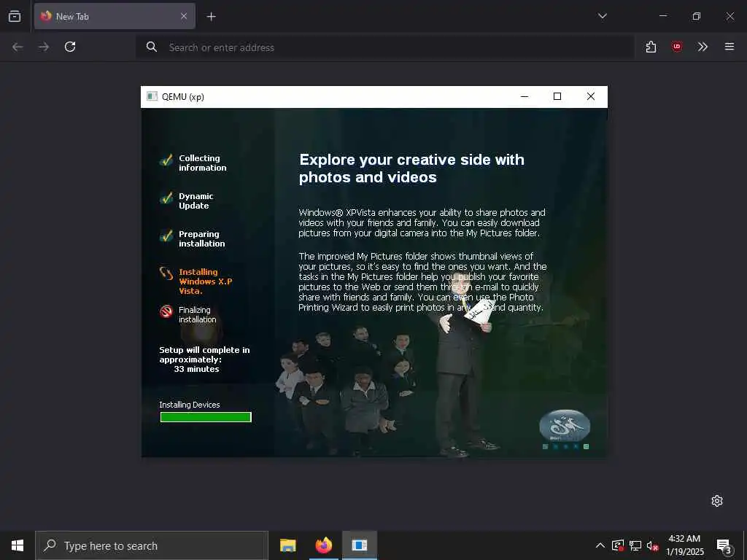This screenshot has width=747, height=560.
Task: Open a new tab with plus button
Action: pos(211,17)
